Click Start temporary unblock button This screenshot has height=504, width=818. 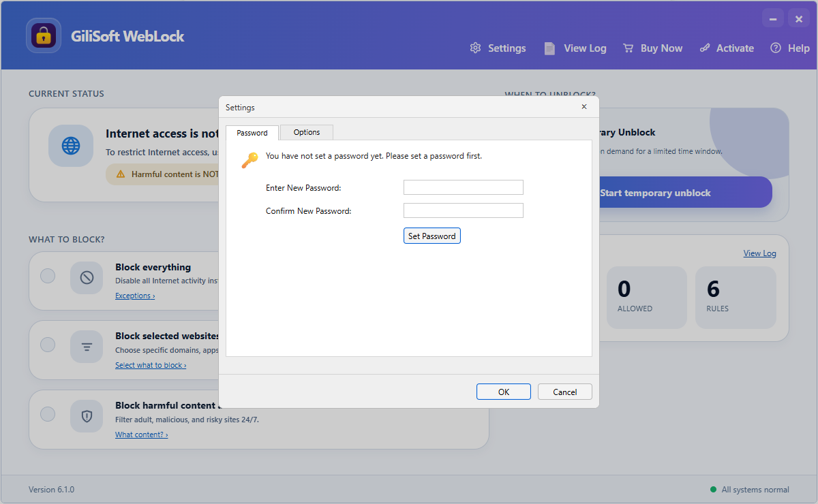point(685,193)
